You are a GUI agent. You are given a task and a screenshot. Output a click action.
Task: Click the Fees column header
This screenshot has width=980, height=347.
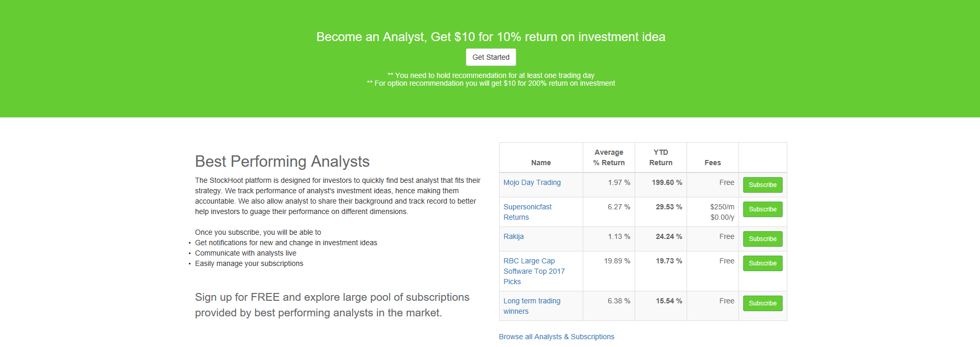712,163
